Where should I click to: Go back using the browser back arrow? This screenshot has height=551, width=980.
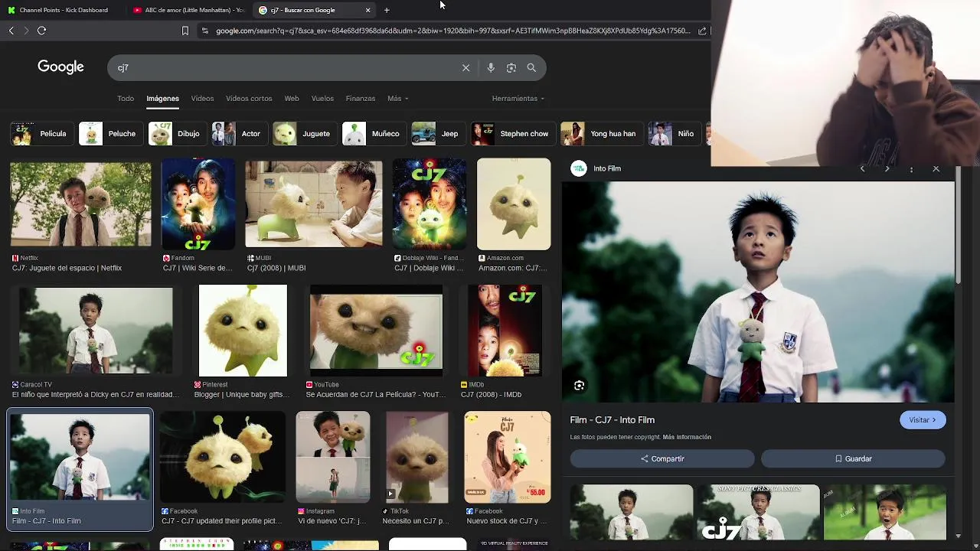(x=11, y=31)
